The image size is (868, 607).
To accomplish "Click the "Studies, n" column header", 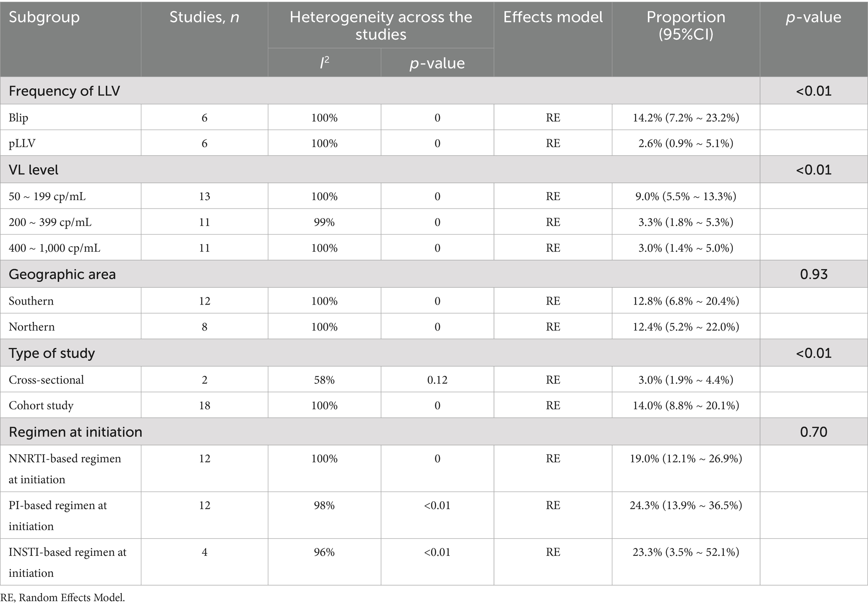I will pos(204,18).
